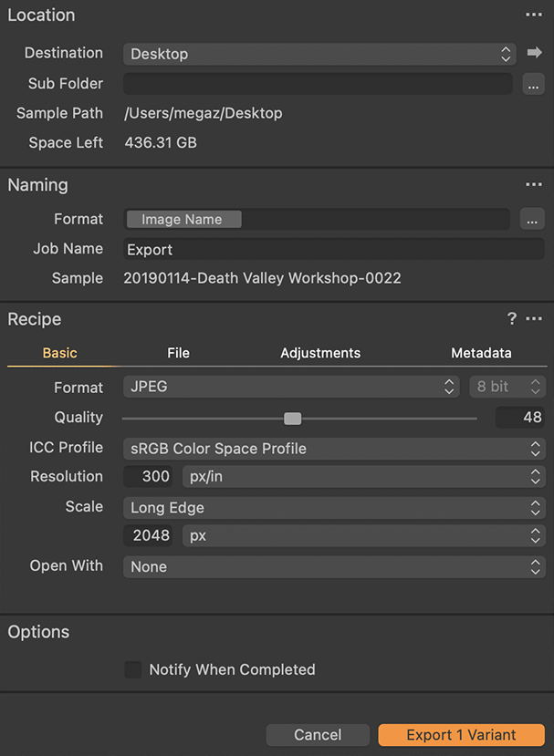Open the Recipe panel options menu
This screenshot has height=756, width=554.
[535, 319]
